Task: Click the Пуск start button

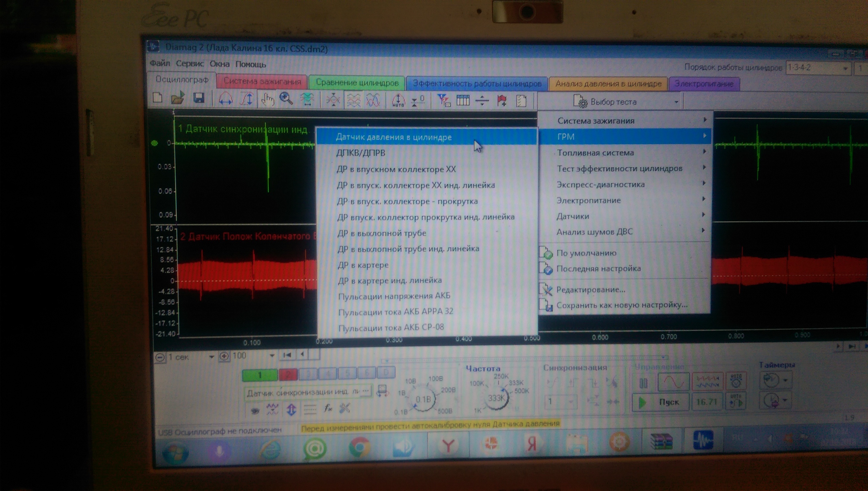Action: coord(660,402)
